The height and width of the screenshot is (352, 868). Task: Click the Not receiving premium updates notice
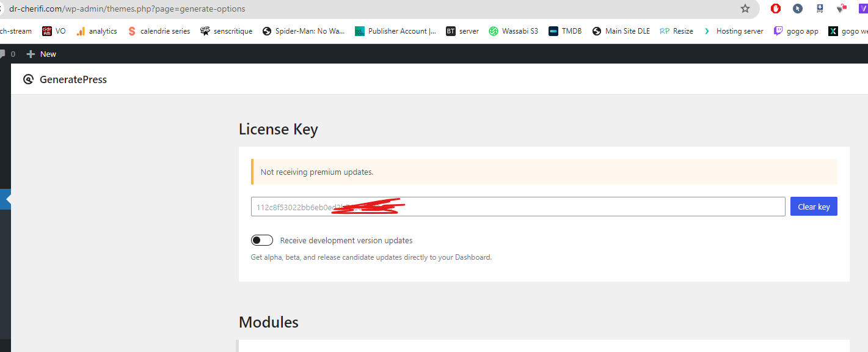coord(544,172)
